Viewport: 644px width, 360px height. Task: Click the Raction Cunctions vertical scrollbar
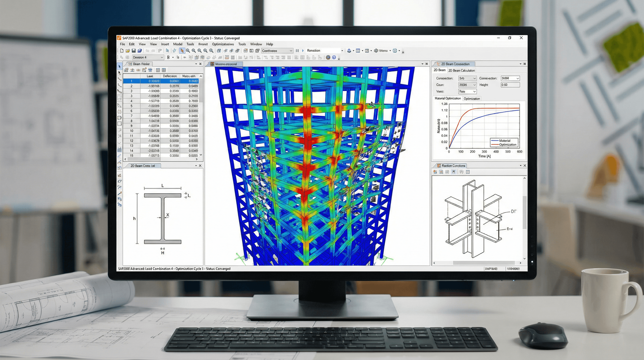[524, 213]
